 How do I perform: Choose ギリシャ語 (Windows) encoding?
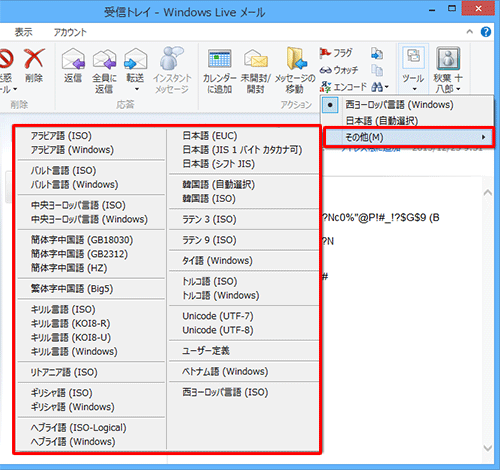click(73, 407)
